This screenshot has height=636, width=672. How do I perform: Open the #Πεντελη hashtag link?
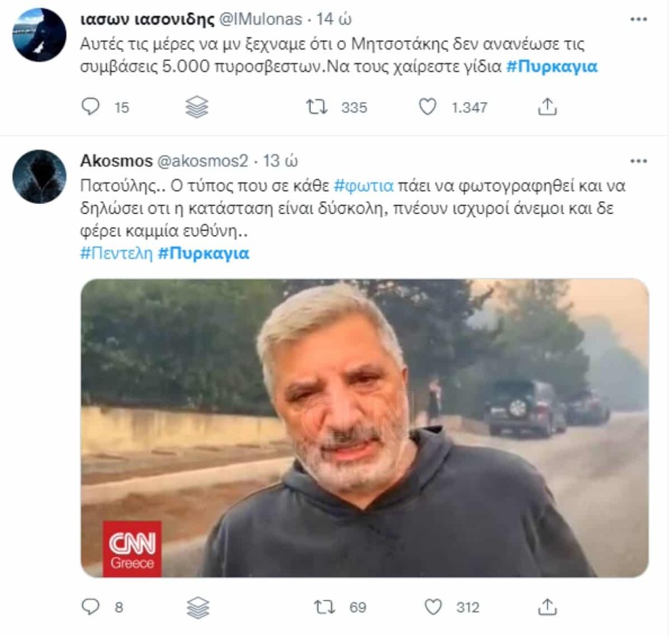(x=115, y=254)
